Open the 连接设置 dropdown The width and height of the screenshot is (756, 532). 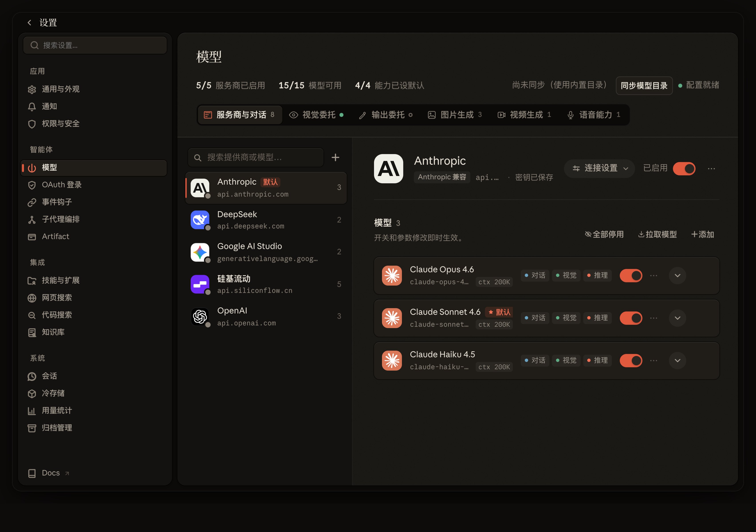pyautogui.click(x=599, y=168)
